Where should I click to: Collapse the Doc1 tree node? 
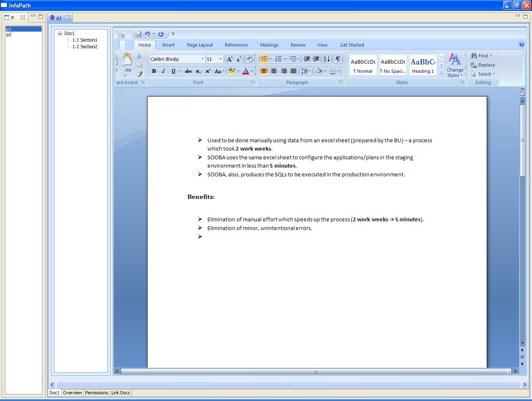(60, 33)
